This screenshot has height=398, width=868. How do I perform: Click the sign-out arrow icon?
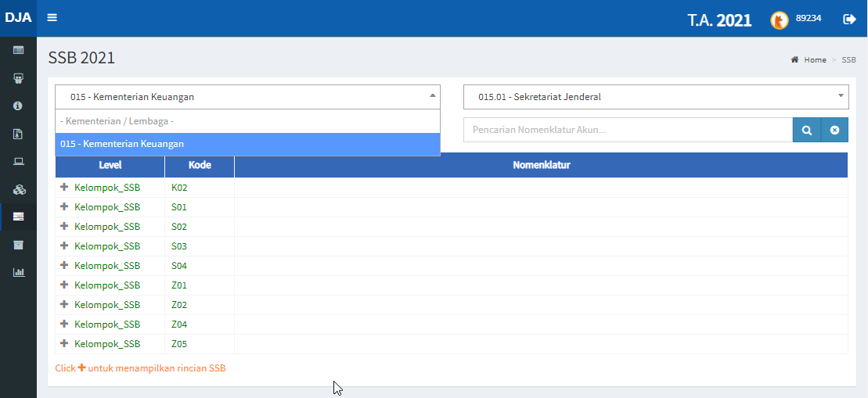[x=849, y=19]
